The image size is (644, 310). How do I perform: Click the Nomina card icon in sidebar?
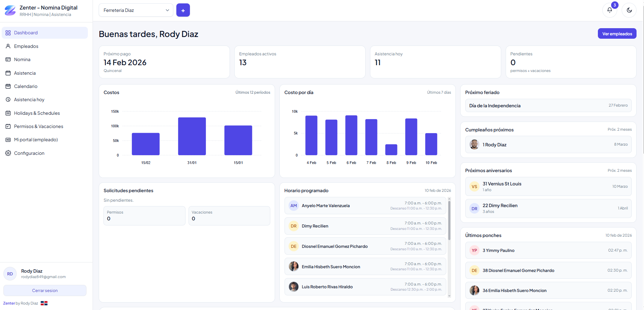(x=8, y=59)
